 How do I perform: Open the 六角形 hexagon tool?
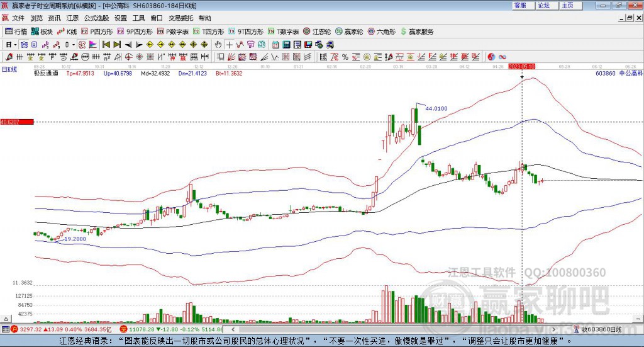382,31
